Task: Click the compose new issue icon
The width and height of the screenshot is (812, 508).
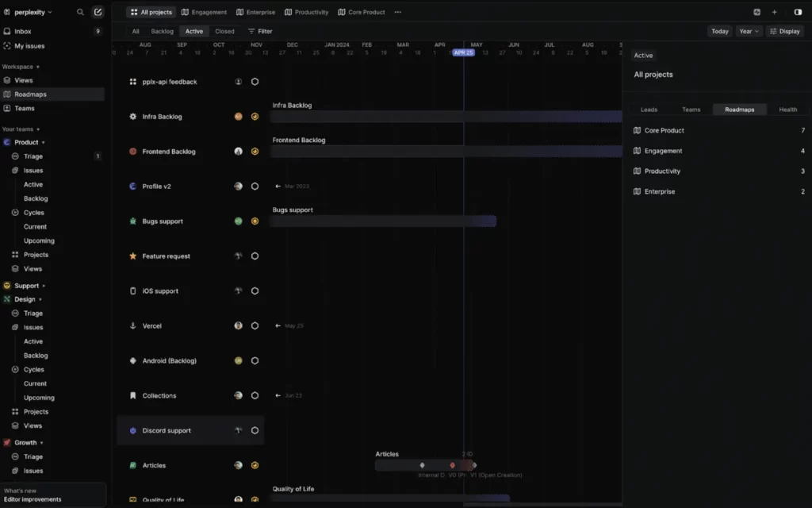Action: (x=98, y=12)
